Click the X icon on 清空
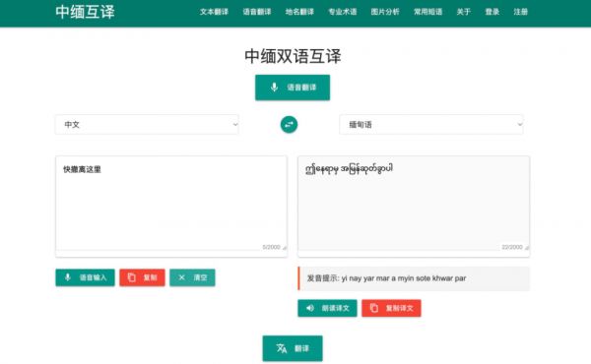591x364 pixels. (x=181, y=277)
